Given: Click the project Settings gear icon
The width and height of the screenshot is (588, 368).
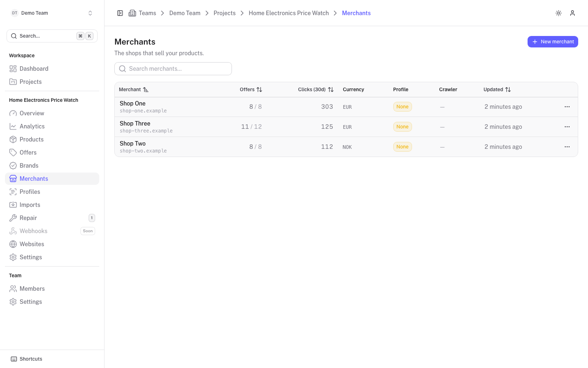Looking at the screenshot, I should point(13,257).
